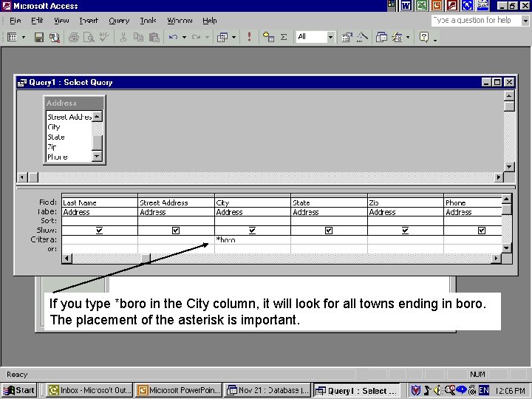532x399 pixels.
Task: Open the View mode toolbar button
Action: click(12, 37)
